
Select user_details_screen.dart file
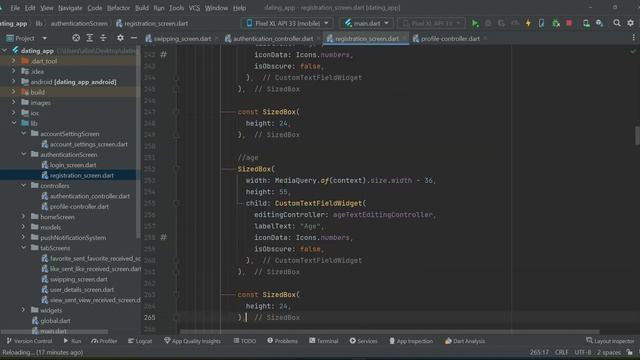point(82,289)
